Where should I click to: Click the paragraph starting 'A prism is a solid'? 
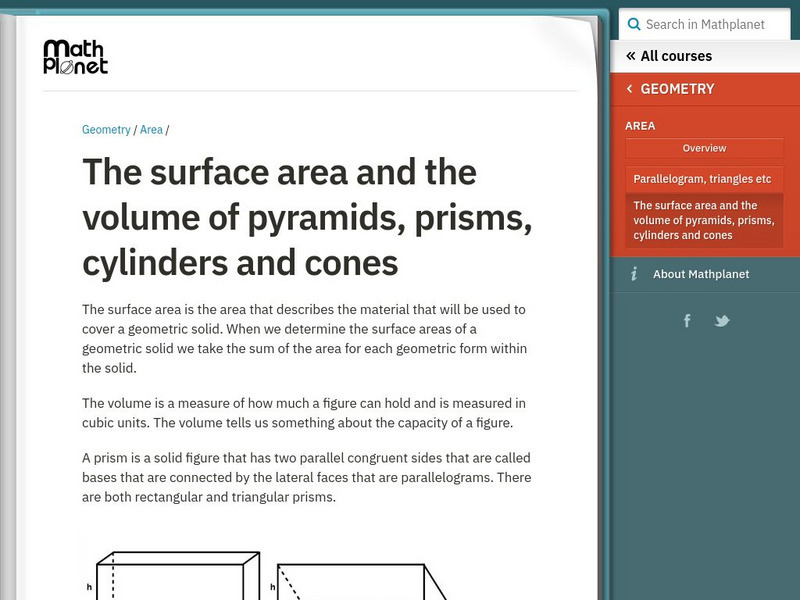click(x=307, y=477)
